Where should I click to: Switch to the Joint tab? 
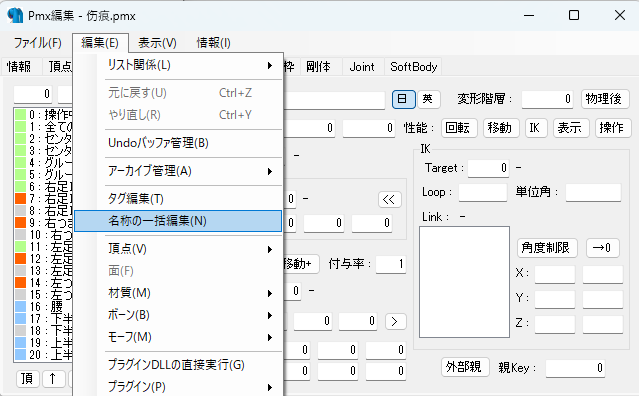[x=362, y=66]
